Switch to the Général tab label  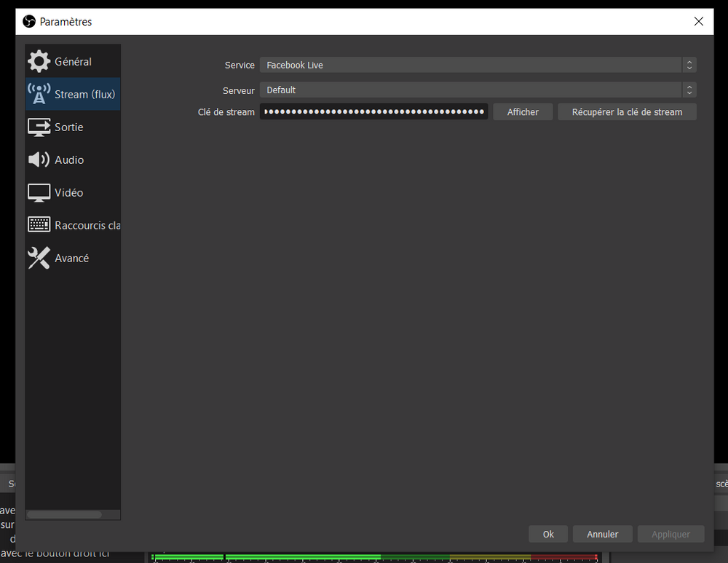point(73,61)
